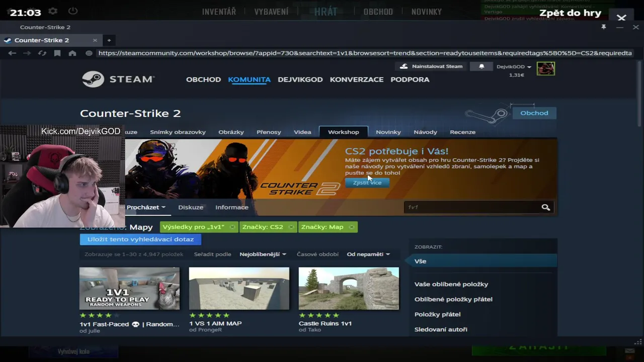Image resolution: width=644 pixels, height=362 pixels.
Task: Show Sledovaní autoři
Action: (441, 329)
